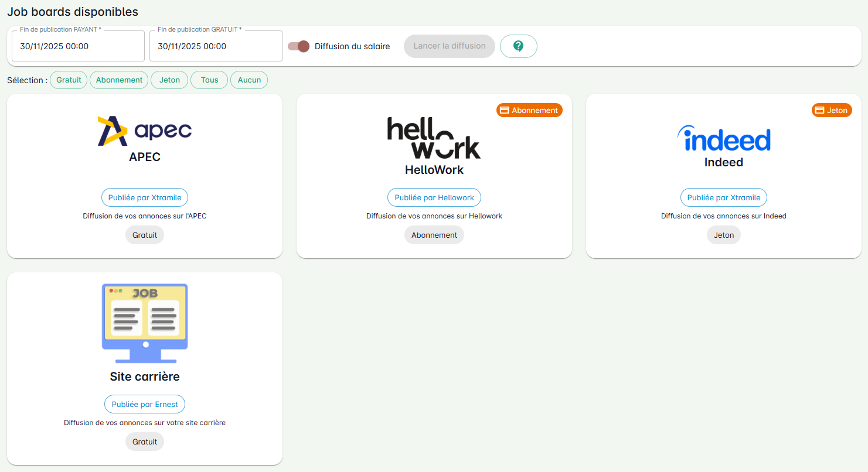
Task: Click the orange Jeton badge on Indeed
Action: (x=832, y=110)
